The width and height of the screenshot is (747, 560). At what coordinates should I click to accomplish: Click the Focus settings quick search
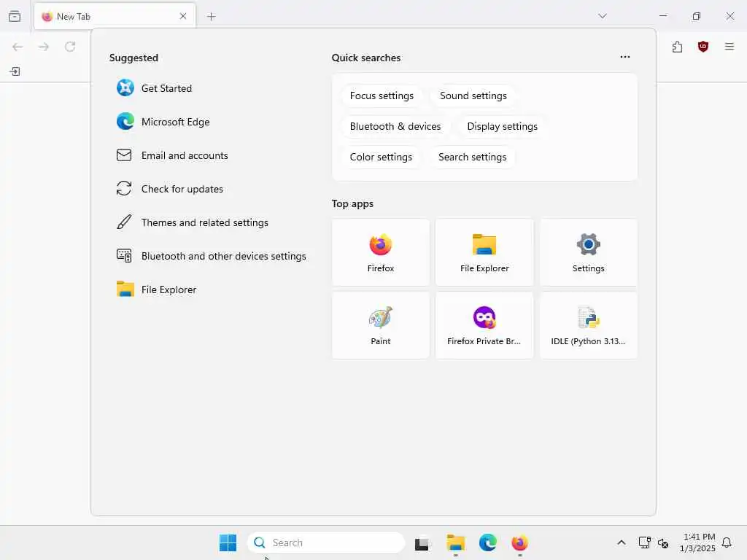point(382,96)
